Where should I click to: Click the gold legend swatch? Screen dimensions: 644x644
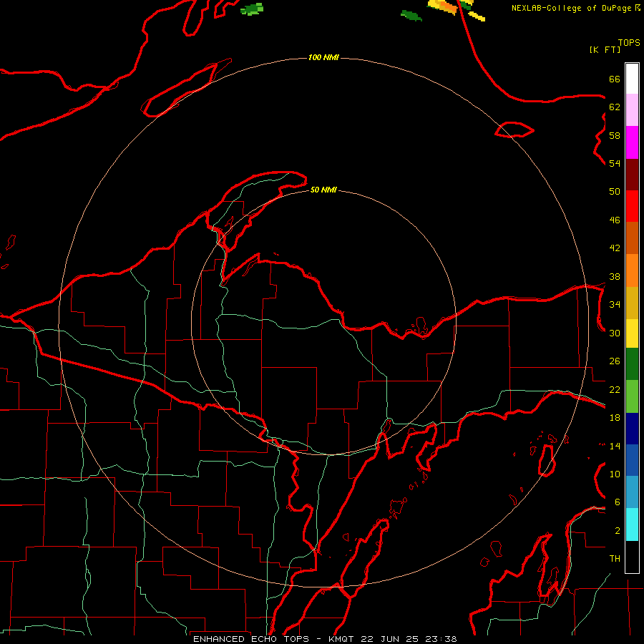tap(632, 303)
